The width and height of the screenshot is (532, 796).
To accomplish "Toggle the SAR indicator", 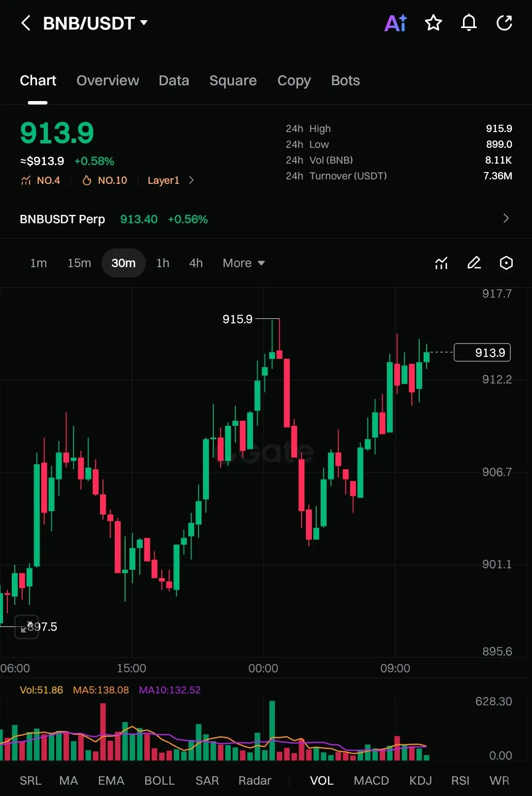I will (207, 781).
